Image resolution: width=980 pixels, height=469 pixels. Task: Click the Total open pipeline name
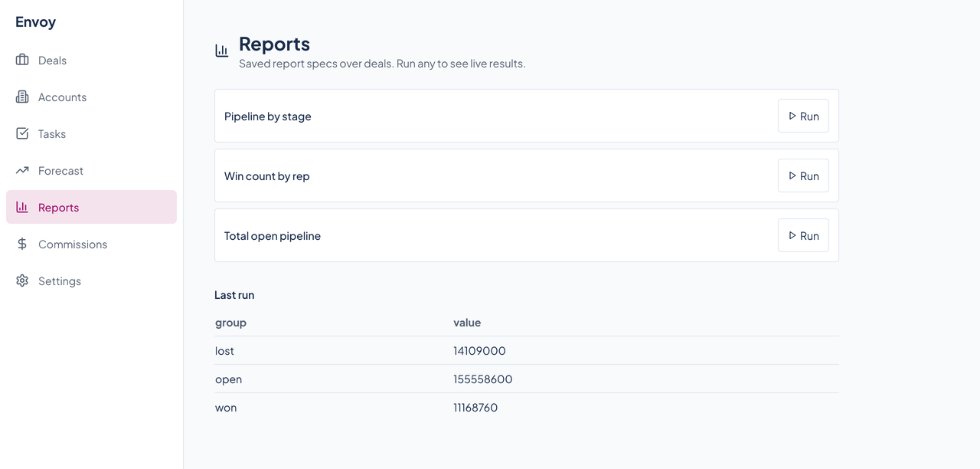[273, 236]
